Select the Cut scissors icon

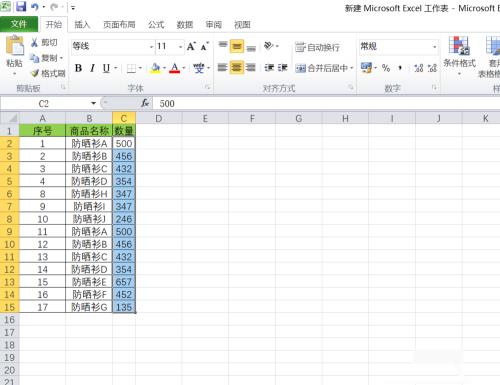click(x=34, y=42)
